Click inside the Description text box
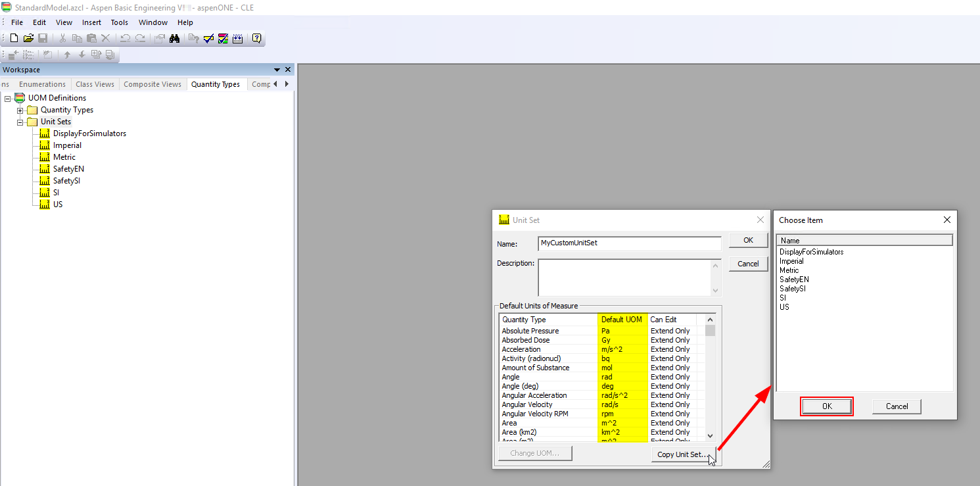Viewport: 980px width, 486px height. [x=624, y=278]
